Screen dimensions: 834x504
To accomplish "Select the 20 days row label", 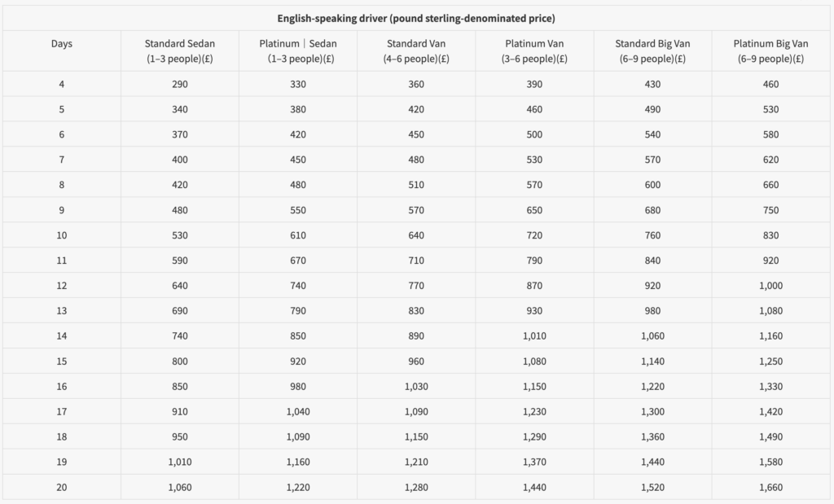I will coord(61,487).
